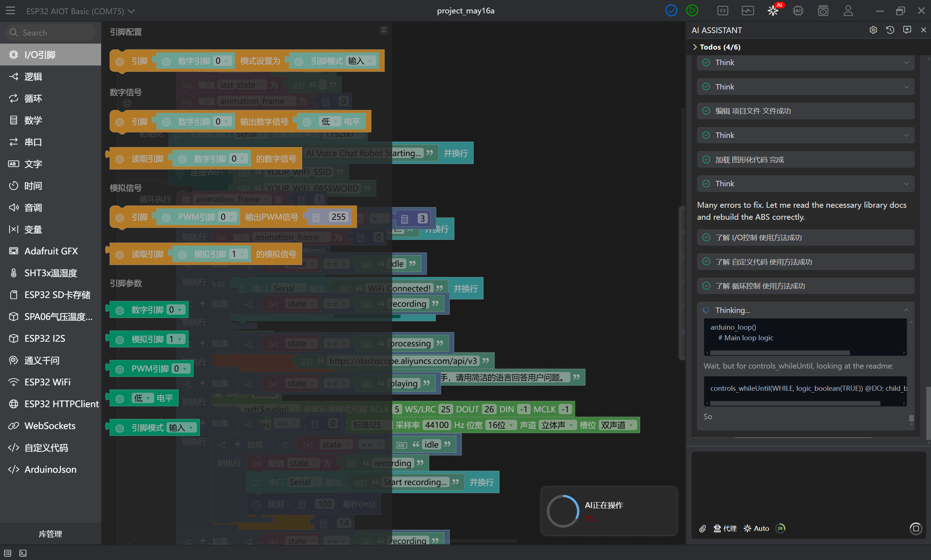Expand the first Think step
Screen dimensions: 931x560
tap(805, 63)
